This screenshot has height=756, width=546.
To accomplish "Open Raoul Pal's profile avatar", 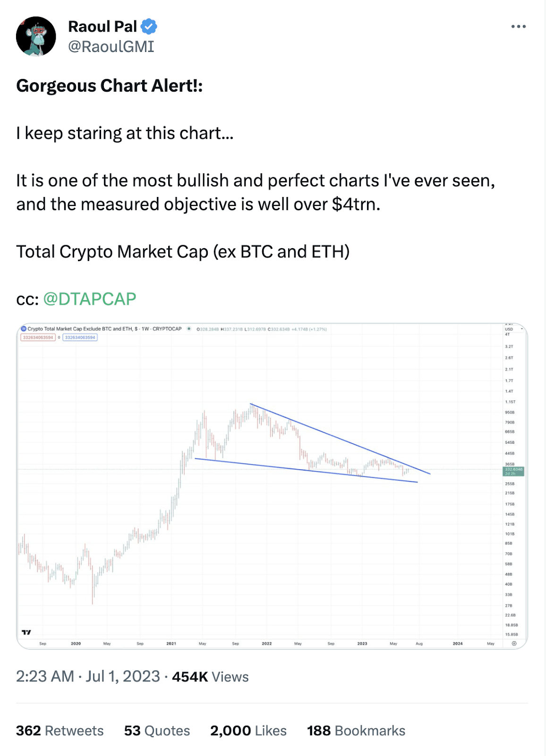I will [36, 36].
